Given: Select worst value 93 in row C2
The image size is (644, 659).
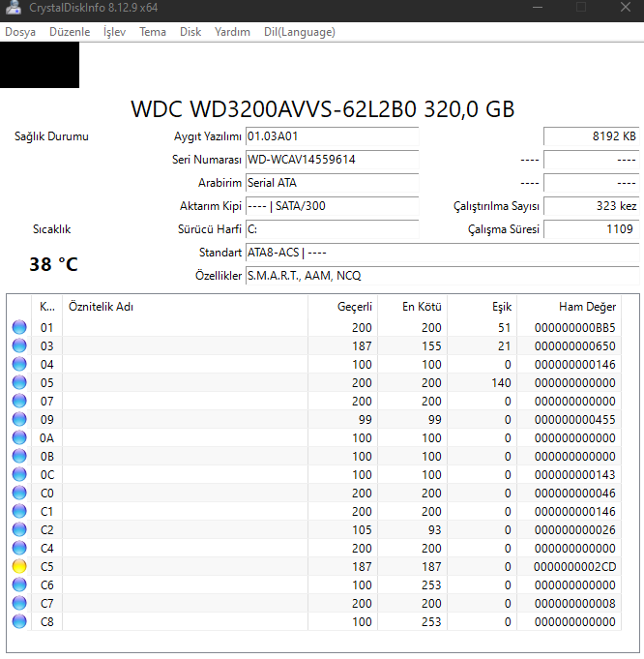Looking at the screenshot, I should pyautogui.click(x=435, y=530).
